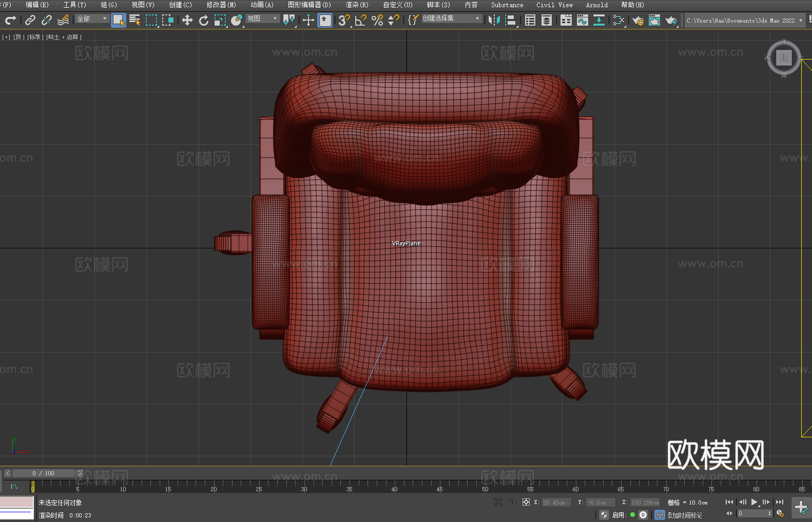This screenshot has height=522, width=812.
Task: Toggle Spinner Snap
Action: tap(394, 20)
